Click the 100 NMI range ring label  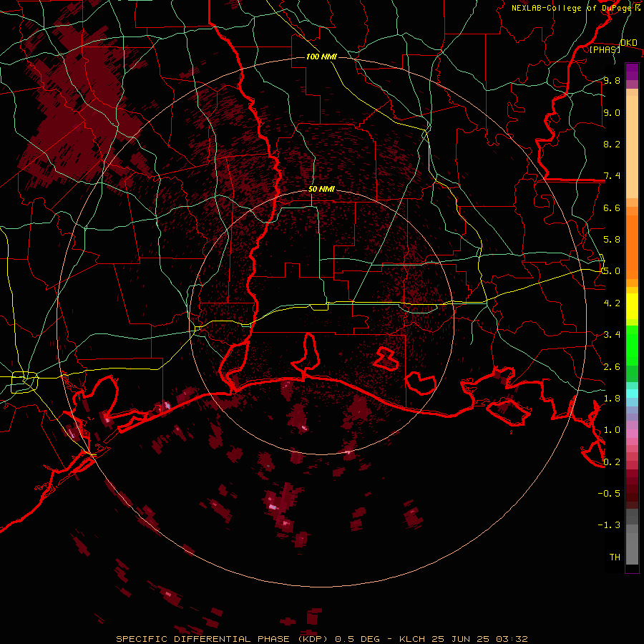click(321, 57)
